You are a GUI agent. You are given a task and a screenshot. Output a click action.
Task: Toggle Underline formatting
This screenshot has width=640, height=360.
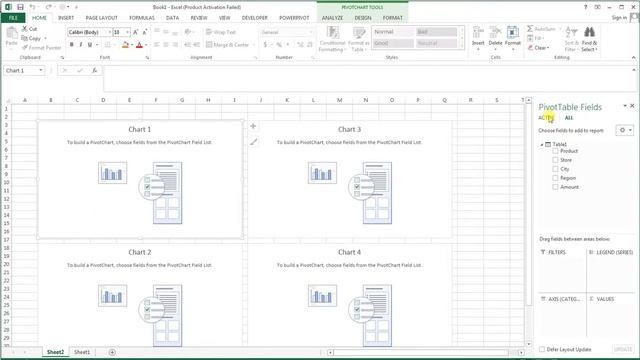click(x=89, y=44)
